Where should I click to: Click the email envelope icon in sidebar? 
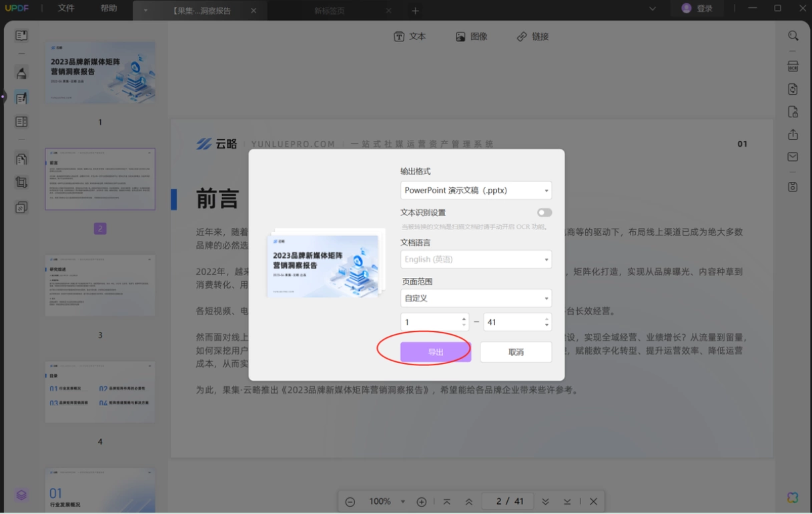[793, 157]
